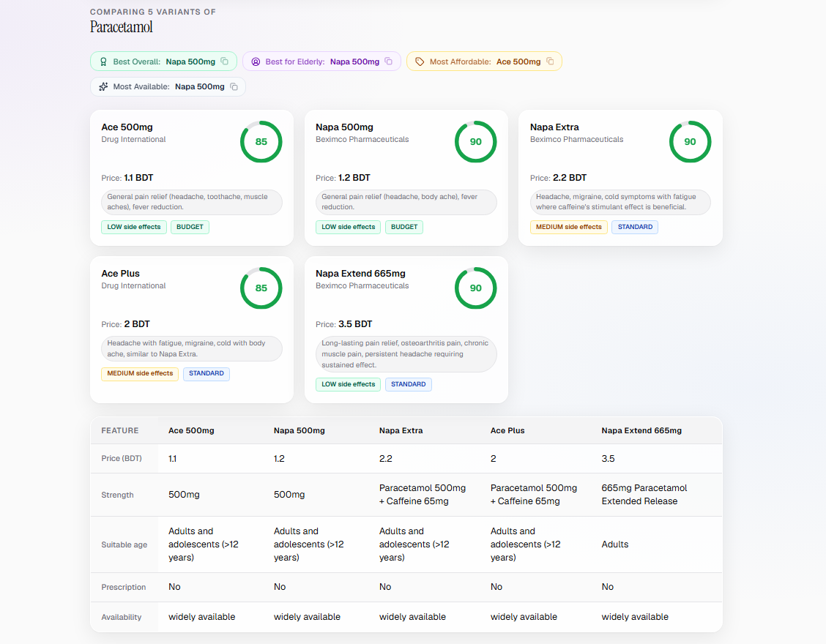Click Ace Plus 'similar to Napa Extra' description
Viewport: 826px width, 644px height.
192,348
